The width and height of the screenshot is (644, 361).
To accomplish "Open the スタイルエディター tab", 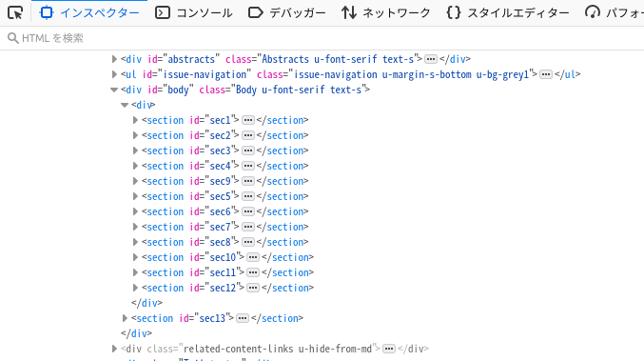I will tap(508, 12).
